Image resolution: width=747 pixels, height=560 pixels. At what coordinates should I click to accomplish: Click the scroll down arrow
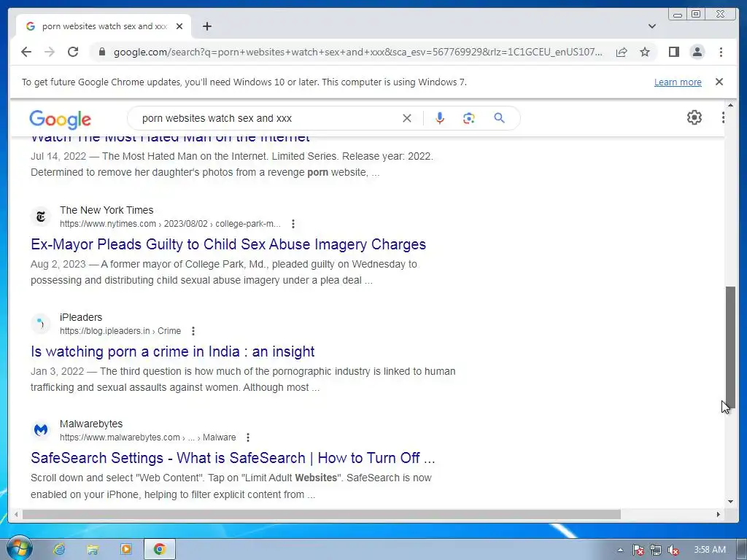[x=730, y=502]
